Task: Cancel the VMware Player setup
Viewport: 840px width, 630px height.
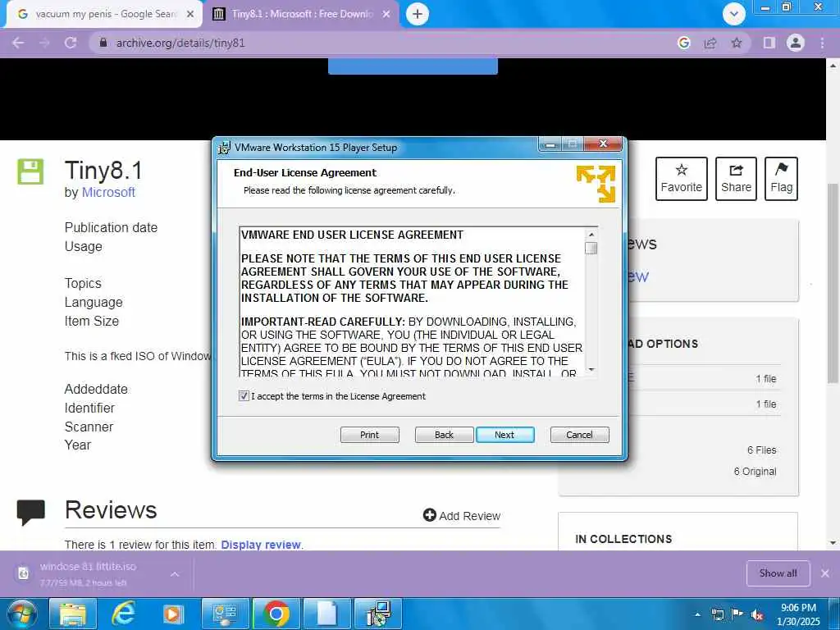Action: pos(579,435)
